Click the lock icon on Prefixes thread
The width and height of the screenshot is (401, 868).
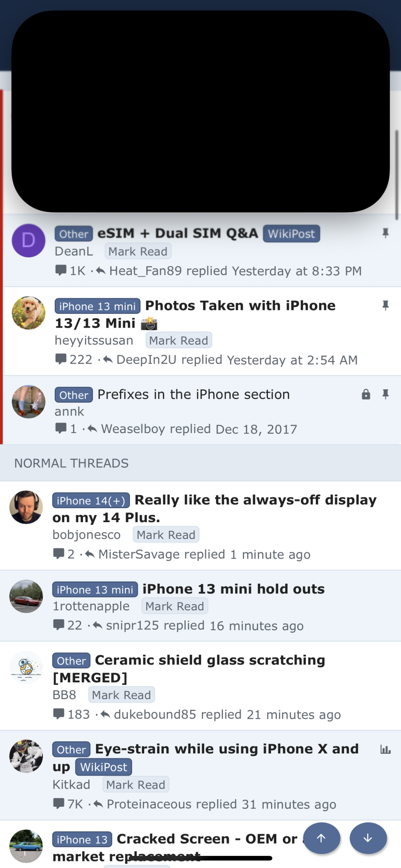coord(366,394)
